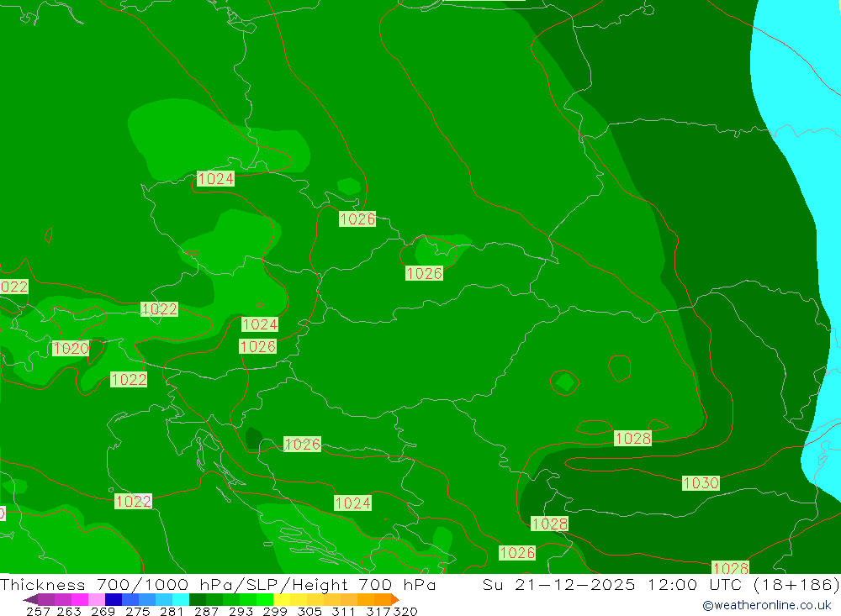Select the pure magenta legend swatch

[x=79, y=599]
